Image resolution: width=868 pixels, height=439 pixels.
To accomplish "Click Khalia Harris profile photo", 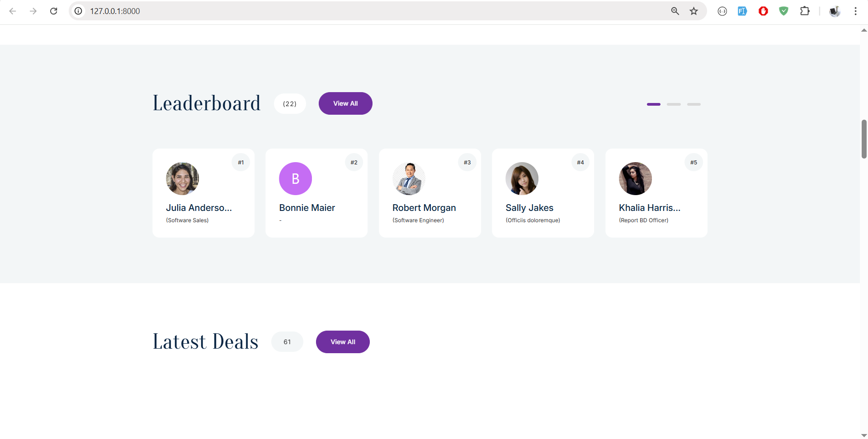I will [x=635, y=179].
